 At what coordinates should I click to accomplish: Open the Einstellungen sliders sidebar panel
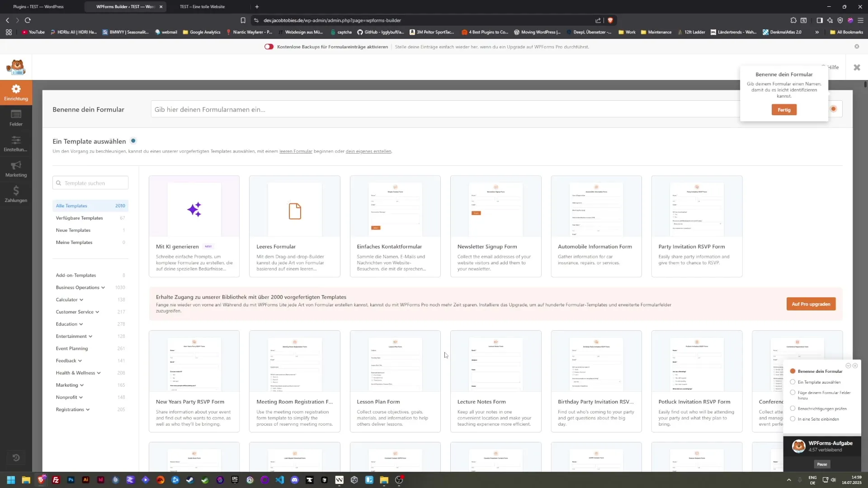(16, 143)
